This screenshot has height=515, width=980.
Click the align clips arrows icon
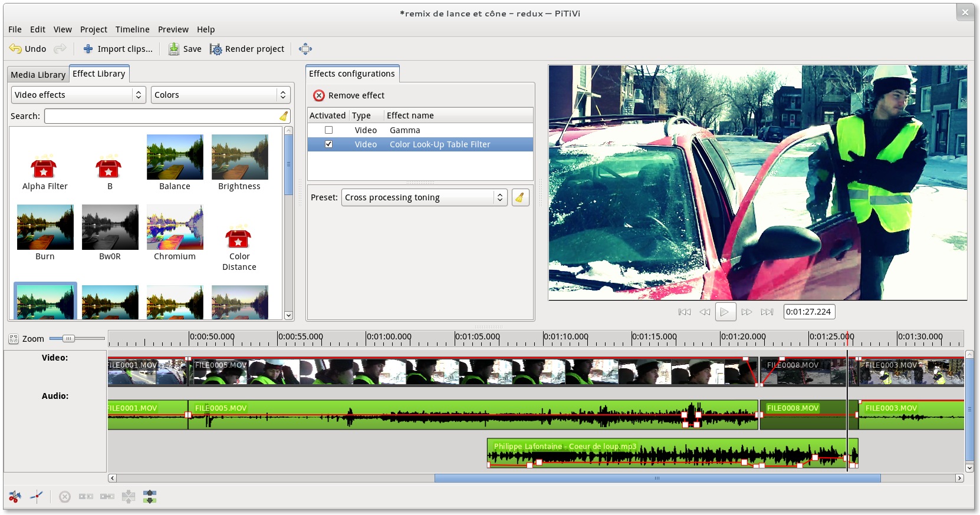[x=150, y=497]
